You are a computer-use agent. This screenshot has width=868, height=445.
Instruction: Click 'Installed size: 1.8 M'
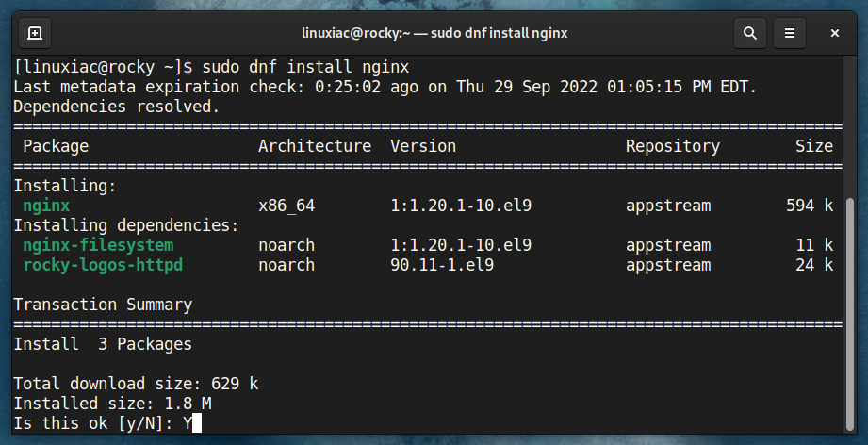[x=112, y=404]
